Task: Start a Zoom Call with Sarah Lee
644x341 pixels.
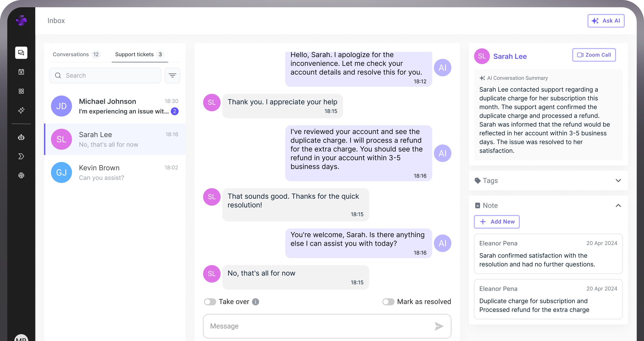Action: (594, 55)
